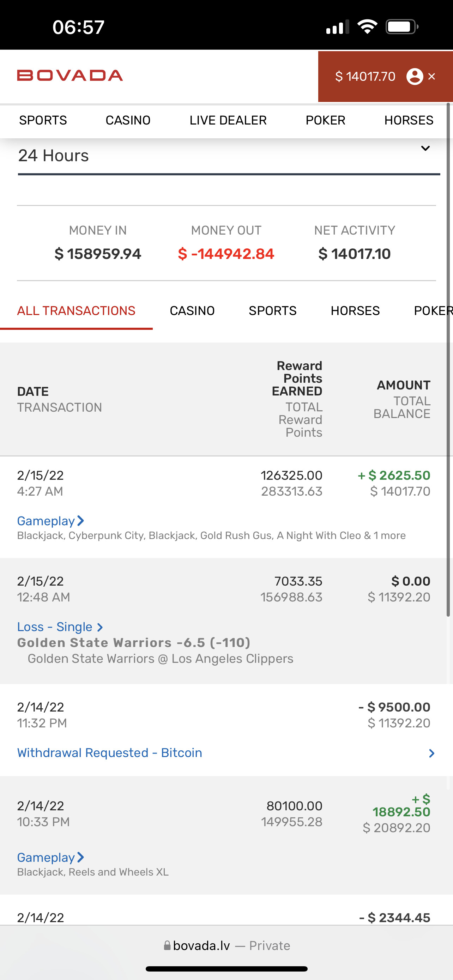Viewport: 453px width, 980px height.
Task: Expand the Loss - Single bet details
Action: tap(60, 627)
